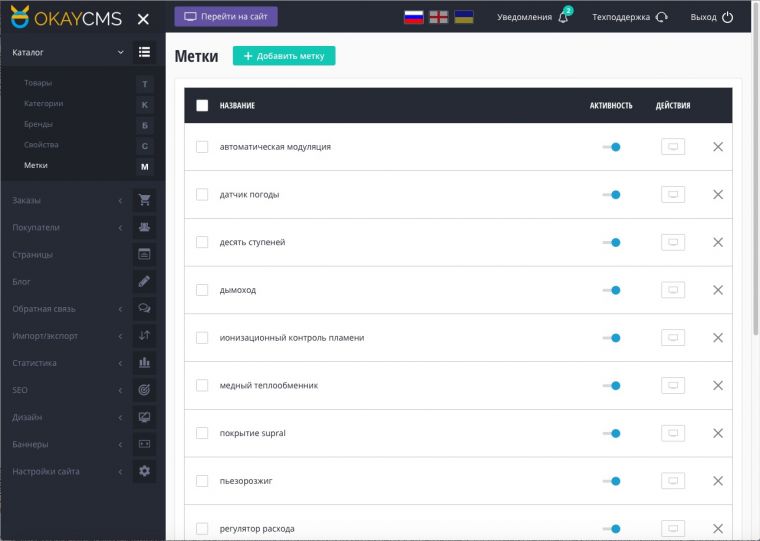The image size is (760, 541).
Task: Disable the "медный теплообменник" activity switch
Action: [611, 385]
